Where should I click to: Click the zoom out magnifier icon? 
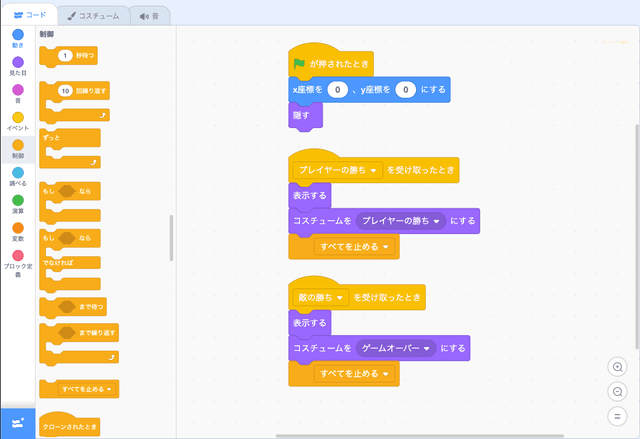point(617,392)
